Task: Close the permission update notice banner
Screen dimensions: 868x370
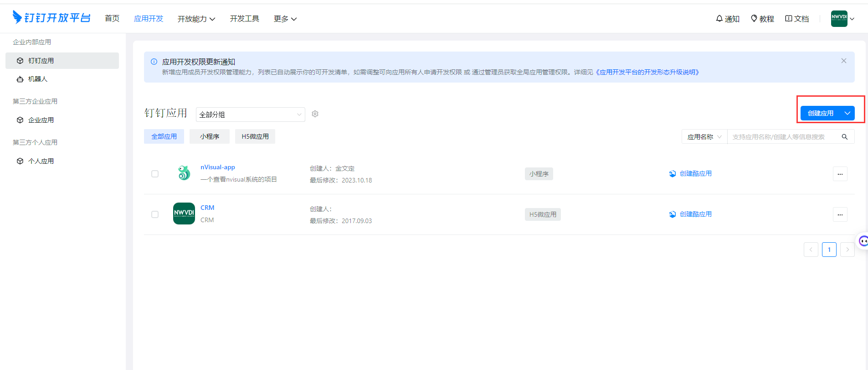Action: point(844,61)
